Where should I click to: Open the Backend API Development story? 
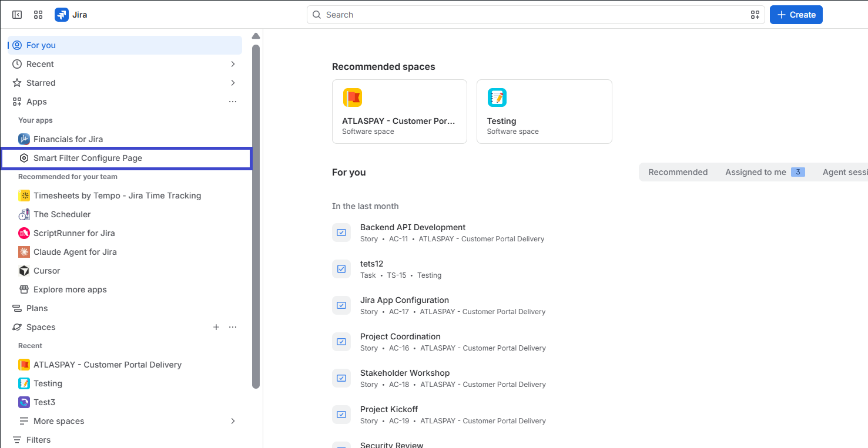point(413,227)
